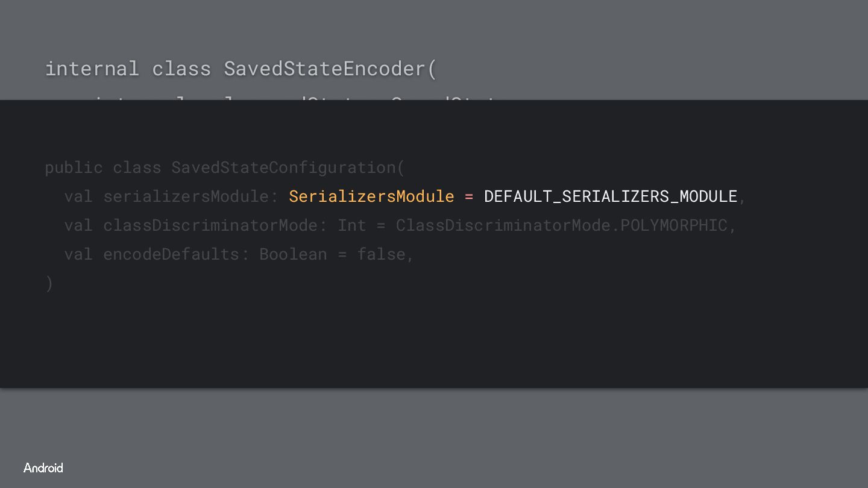Click the serializersModule parameter name
The image size is (868, 488).
pyautogui.click(x=186, y=196)
